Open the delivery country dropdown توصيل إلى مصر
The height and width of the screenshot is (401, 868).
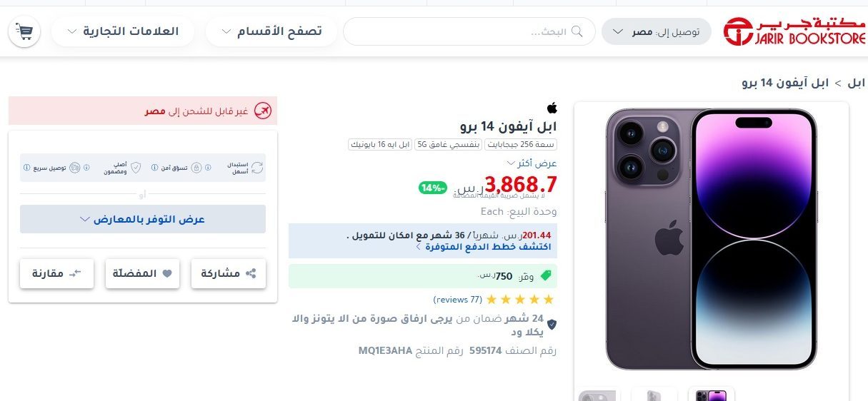click(x=657, y=32)
